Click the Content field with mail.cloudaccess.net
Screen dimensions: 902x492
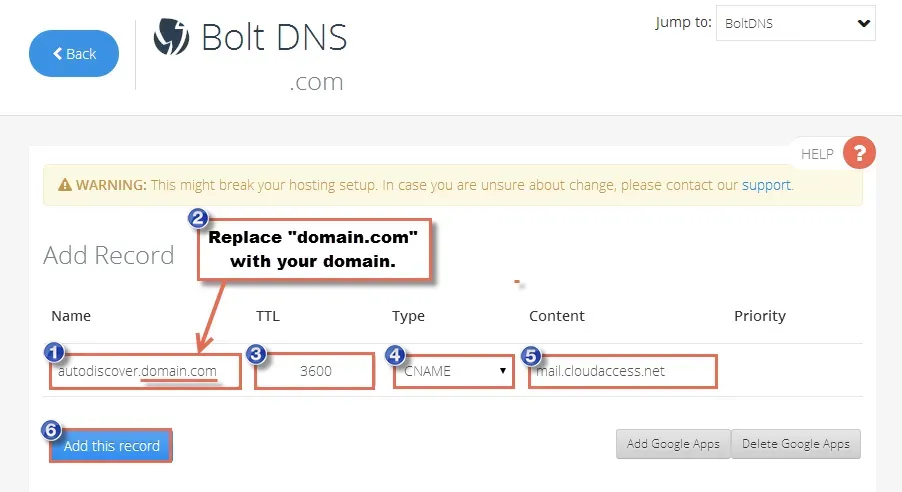622,371
